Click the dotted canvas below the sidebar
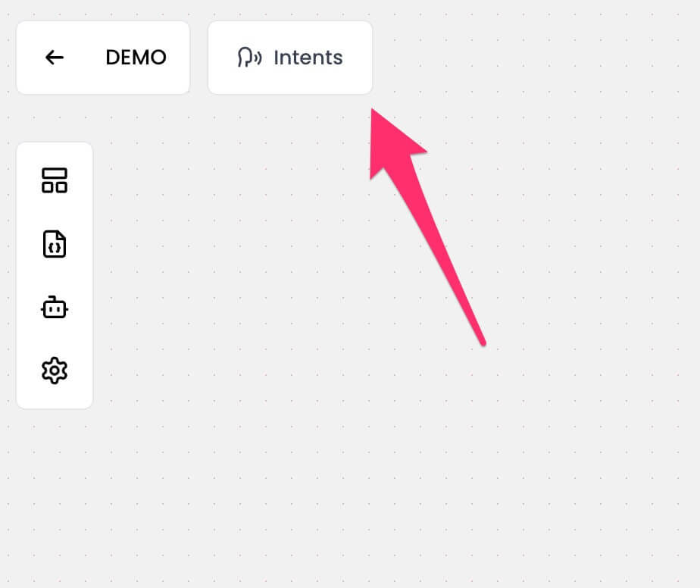The height and width of the screenshot is (588, 700). point(55,491)
